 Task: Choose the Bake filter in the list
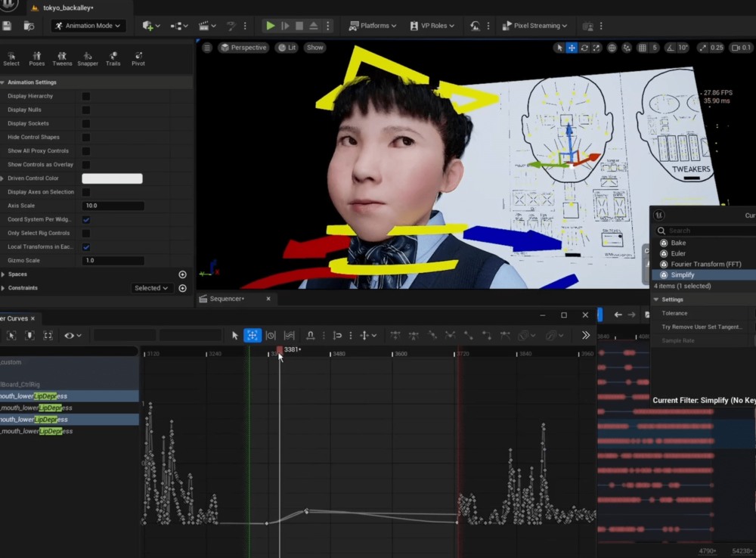[x=678, y=243]
